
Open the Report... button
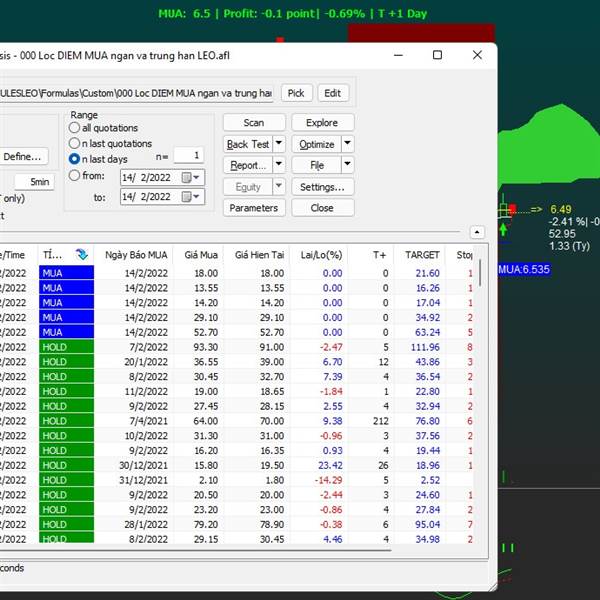(248, 165)
